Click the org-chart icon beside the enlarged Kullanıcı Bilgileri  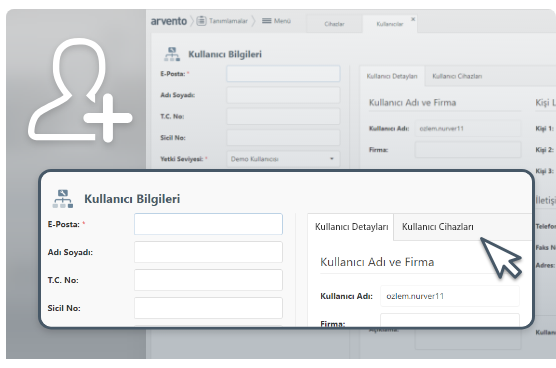tap(63, 199)
